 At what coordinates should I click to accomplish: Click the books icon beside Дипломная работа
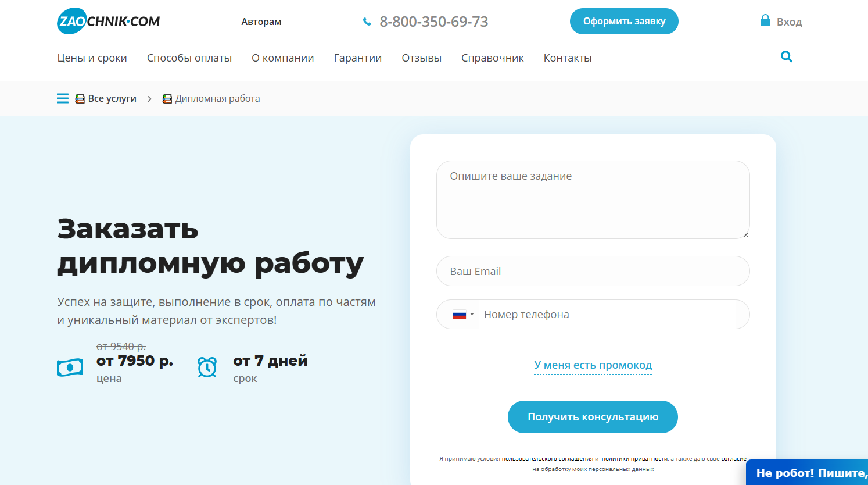click(167, 98)
